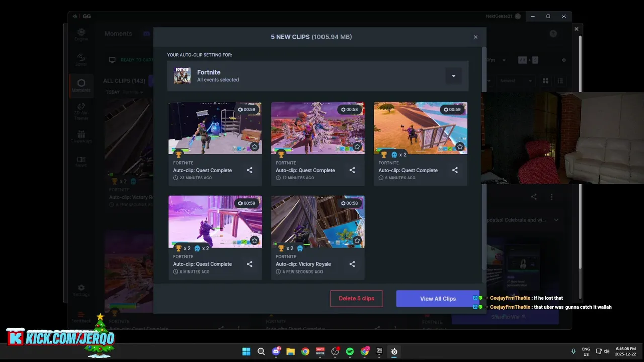Star the clip with trophy x2 and ghost x2

(x=255, y=240)
